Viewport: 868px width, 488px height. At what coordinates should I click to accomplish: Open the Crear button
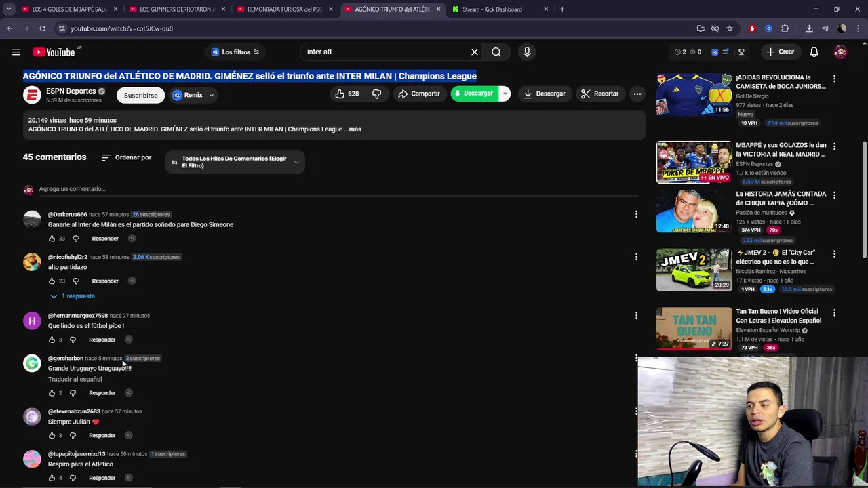(x=780, y=52)
